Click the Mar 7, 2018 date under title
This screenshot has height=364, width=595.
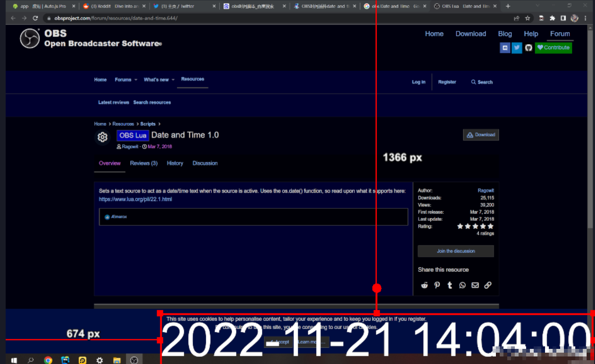[x=160, y=147]
